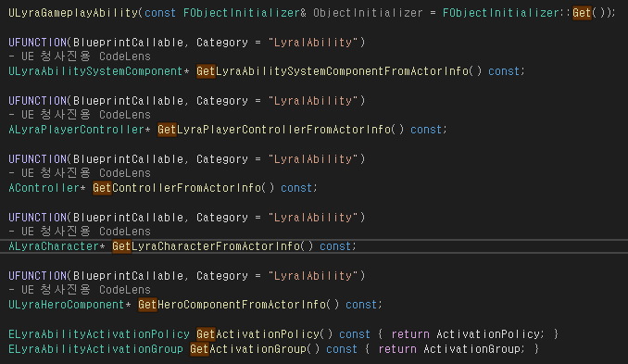Click the returned ActivationPolicy variable
The image size is (628, 364).
tap(488, 334)
